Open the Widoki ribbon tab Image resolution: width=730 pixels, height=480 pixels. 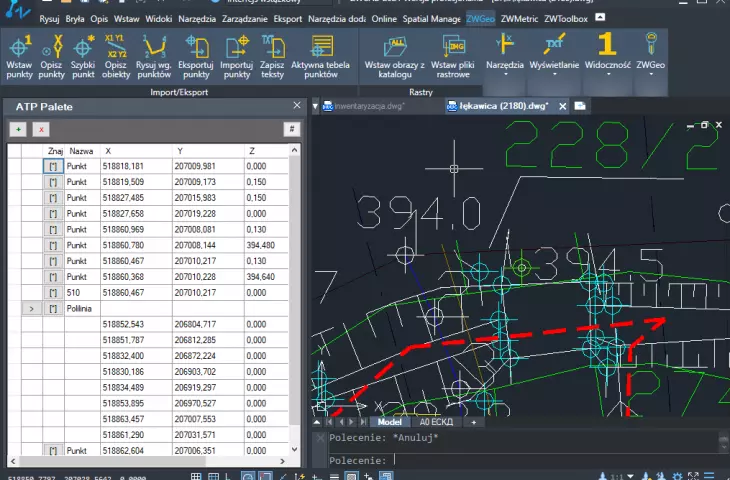pos(158,19)
